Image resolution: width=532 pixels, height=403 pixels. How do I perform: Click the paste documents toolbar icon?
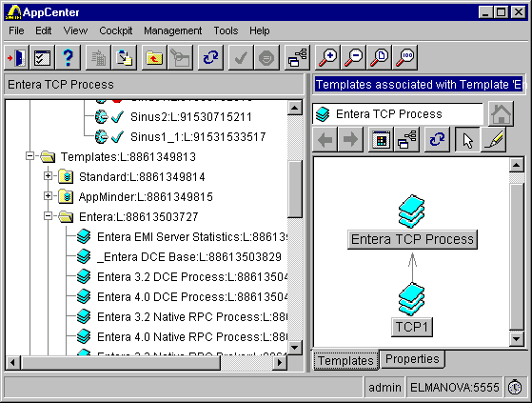124,57
